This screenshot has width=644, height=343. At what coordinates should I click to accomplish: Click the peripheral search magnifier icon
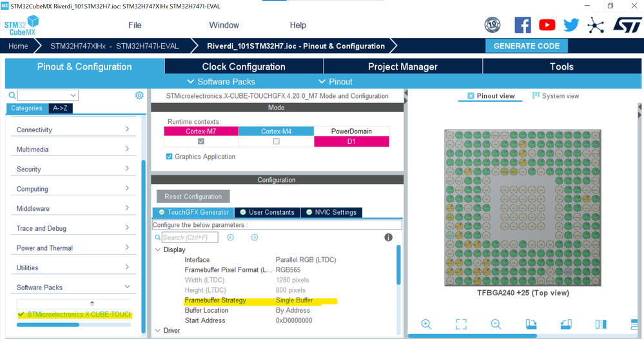tap(12, 95)
